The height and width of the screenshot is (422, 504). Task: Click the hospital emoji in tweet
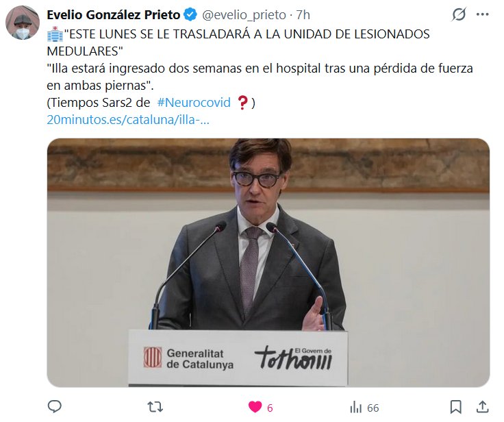tap(55, 34)
